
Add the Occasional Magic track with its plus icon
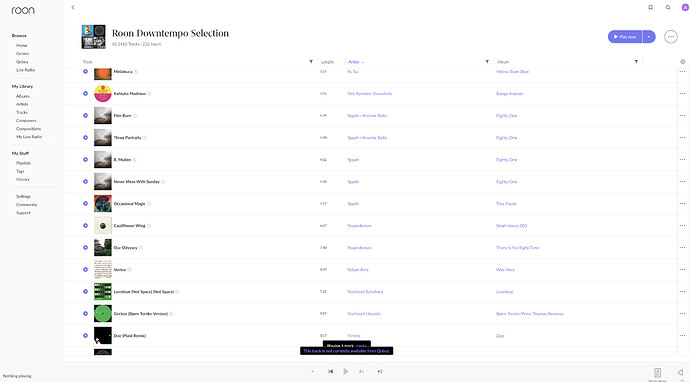click(85, 203)
